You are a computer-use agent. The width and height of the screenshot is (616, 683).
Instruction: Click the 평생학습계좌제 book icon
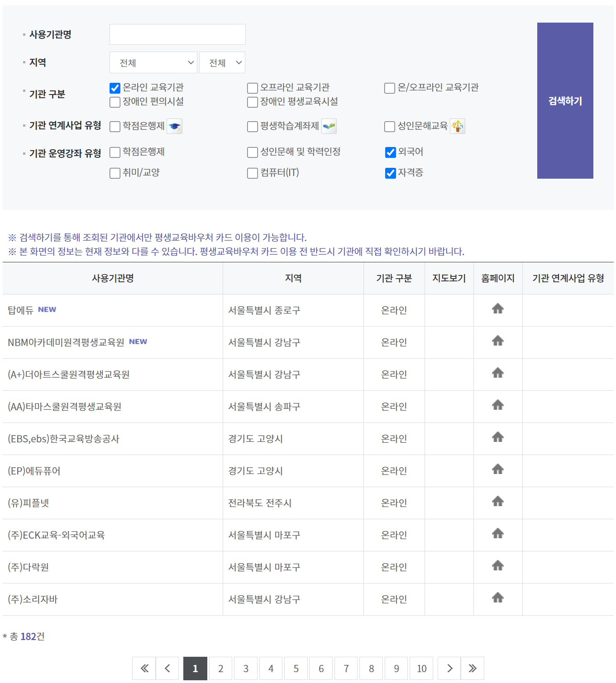coord(329,126)
